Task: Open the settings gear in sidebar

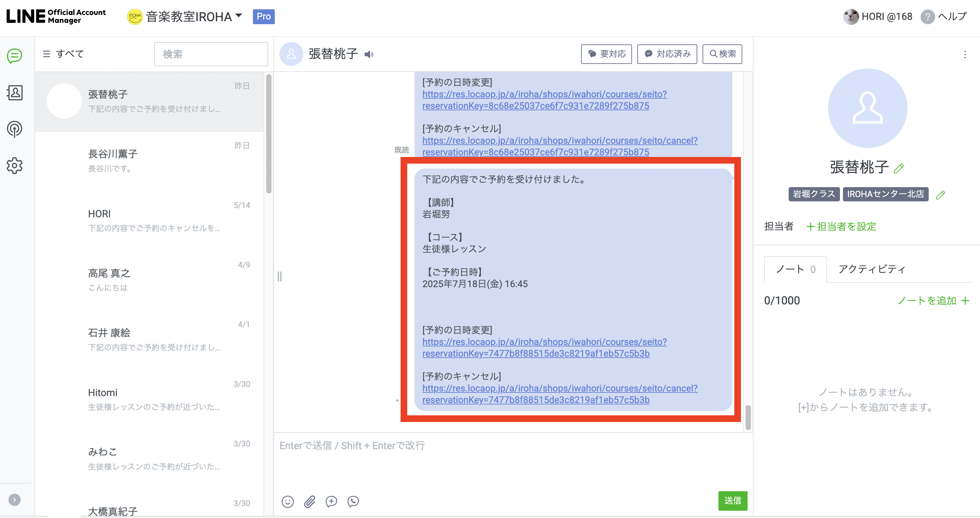Action: 15,166
